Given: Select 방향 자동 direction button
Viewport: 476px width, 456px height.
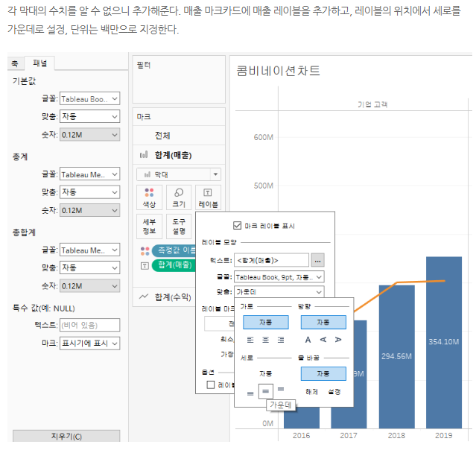Looking at the screenshot, I should pyautogui.click(x=323, y=322).
